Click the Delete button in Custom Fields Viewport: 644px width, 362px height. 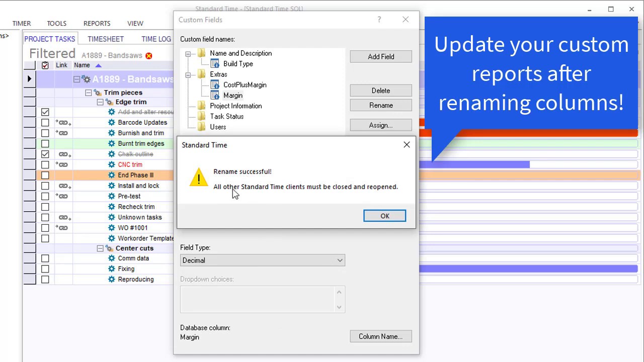coord(381,90)
